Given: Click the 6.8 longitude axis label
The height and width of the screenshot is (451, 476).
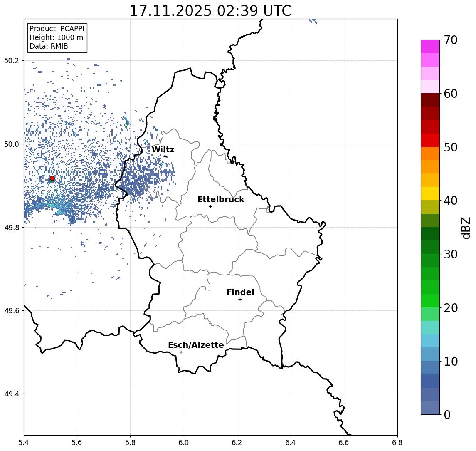Looking at the screenshot, I should (397, 443).
